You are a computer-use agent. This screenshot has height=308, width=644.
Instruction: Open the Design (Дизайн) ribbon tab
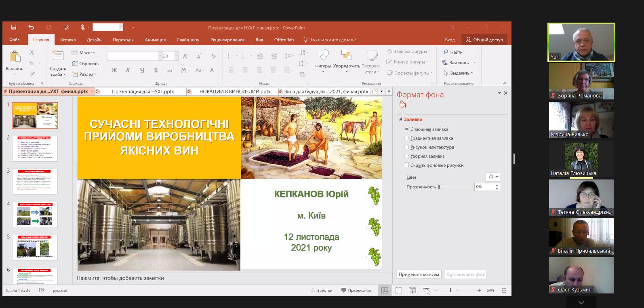coord(94,40)
